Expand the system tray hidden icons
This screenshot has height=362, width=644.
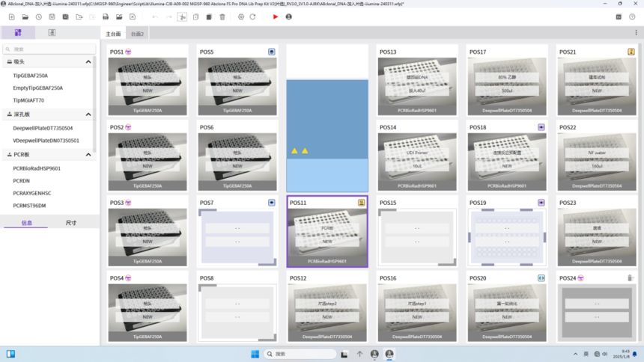click(575, 354)
